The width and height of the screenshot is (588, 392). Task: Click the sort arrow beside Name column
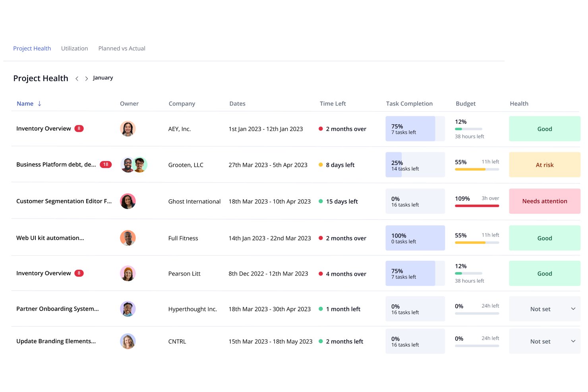point(39,104)
